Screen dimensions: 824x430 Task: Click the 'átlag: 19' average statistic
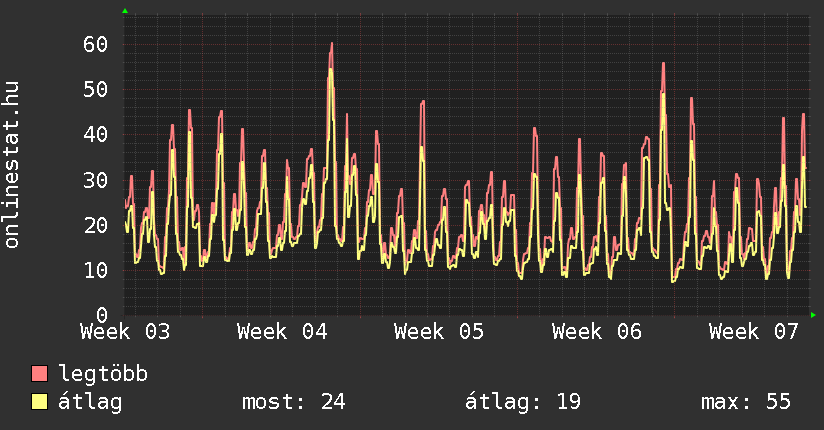(x=523, y=402)
